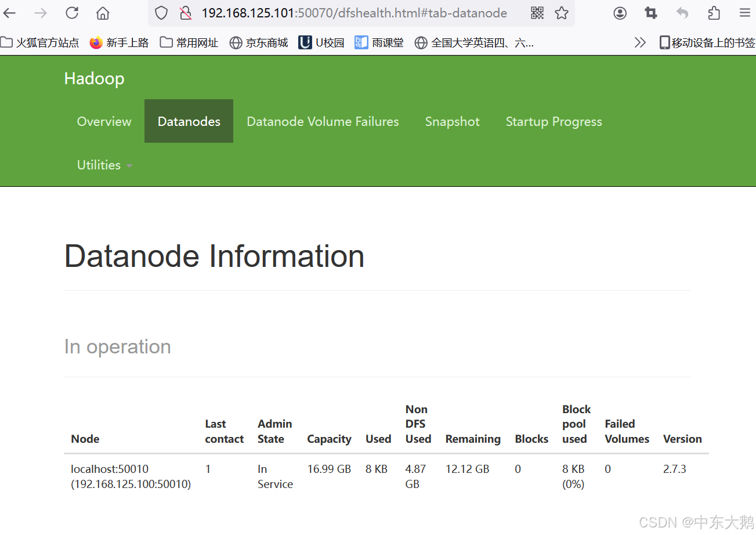Bookmark this page with star icon
Image resolution: width=756 pixels, height=535 pixels.
click(561, 13)
